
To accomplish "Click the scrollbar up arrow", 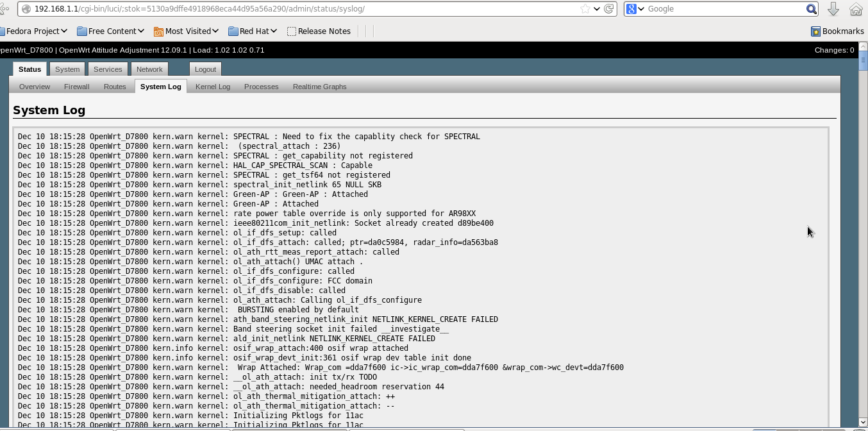I will 863,47.
